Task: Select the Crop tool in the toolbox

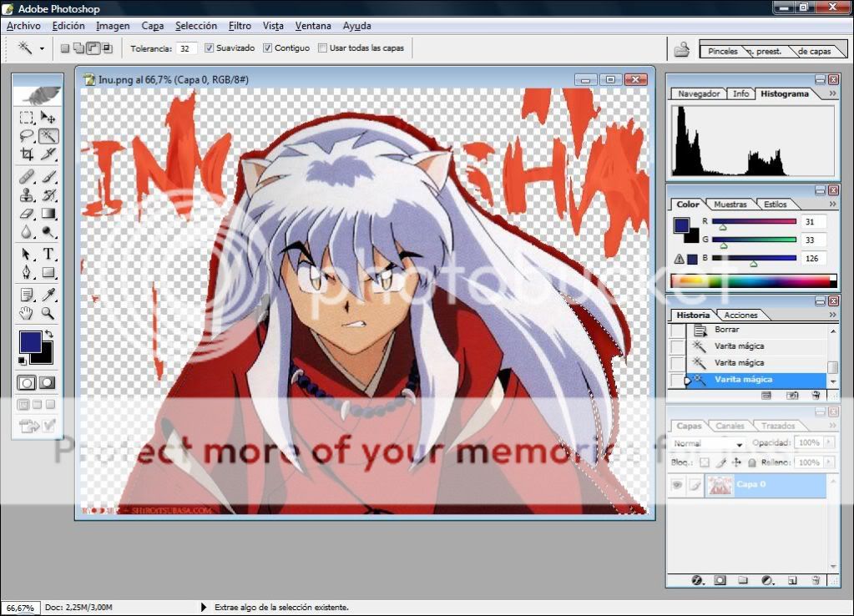Action: (27, 154)
